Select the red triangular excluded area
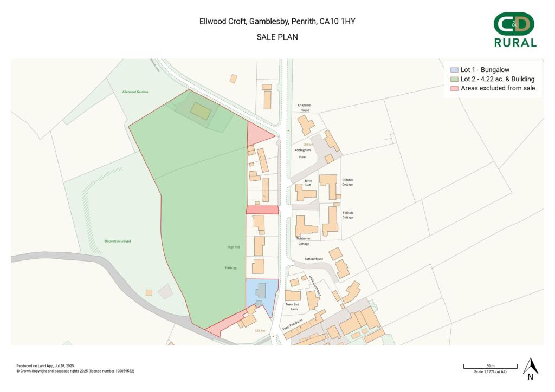The height and width of the screenshot is (392, 555). tap(259, 134)
